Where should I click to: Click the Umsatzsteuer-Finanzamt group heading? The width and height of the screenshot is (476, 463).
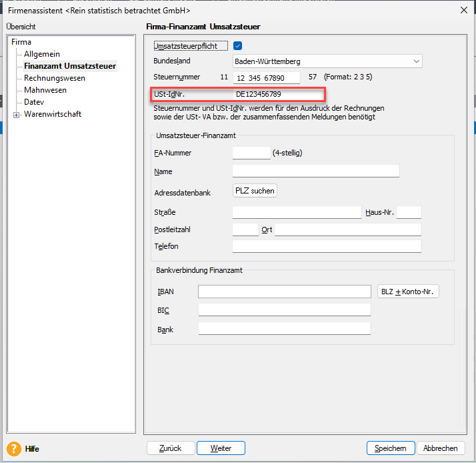196,135
